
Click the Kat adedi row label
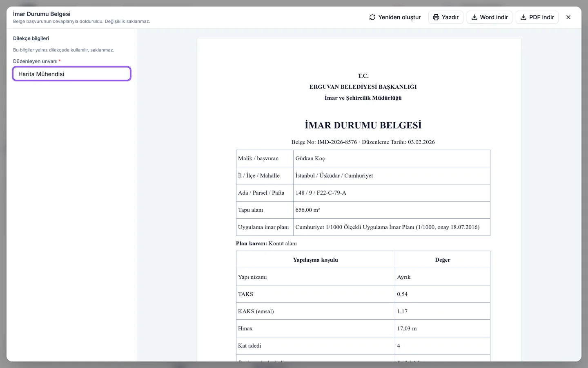click(249, 346)
